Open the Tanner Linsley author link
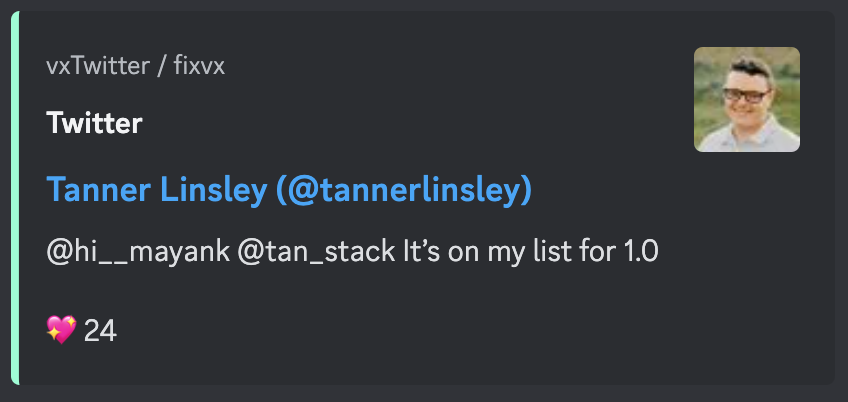Viewport: 848px width, 402px height. [288, 189]
